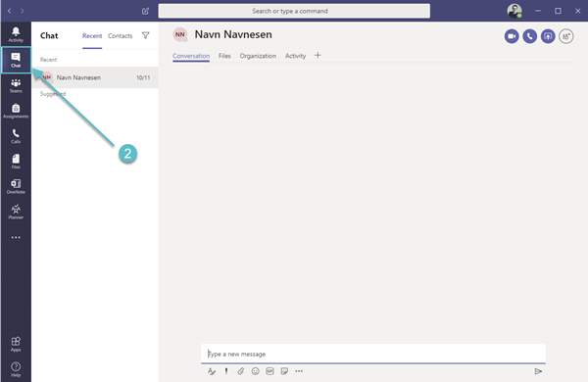Click the new chat compose icon
The height and width of the screenshot is (382, 588).
click(x=145, y=11)
